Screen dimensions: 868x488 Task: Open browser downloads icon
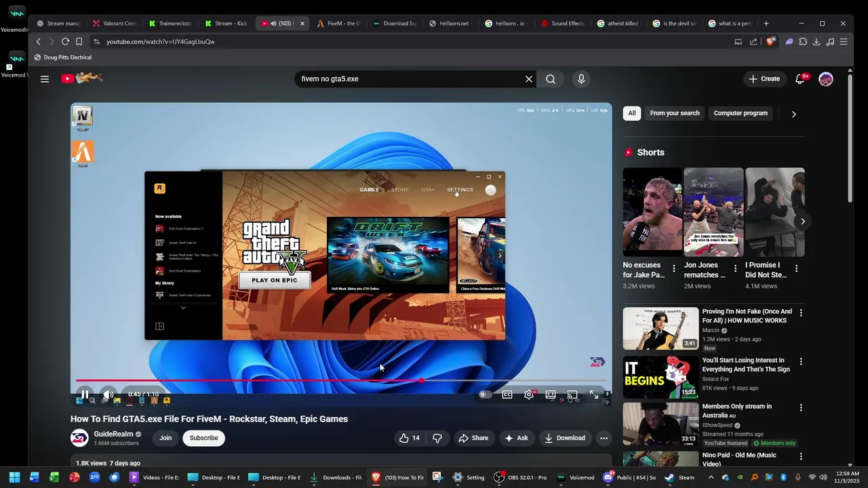[x=816, y=41]
